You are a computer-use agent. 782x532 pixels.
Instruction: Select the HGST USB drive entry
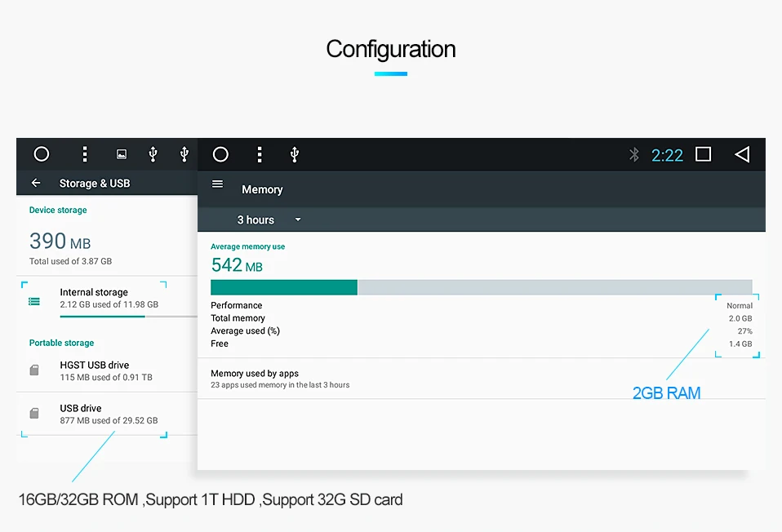point(105,370)
